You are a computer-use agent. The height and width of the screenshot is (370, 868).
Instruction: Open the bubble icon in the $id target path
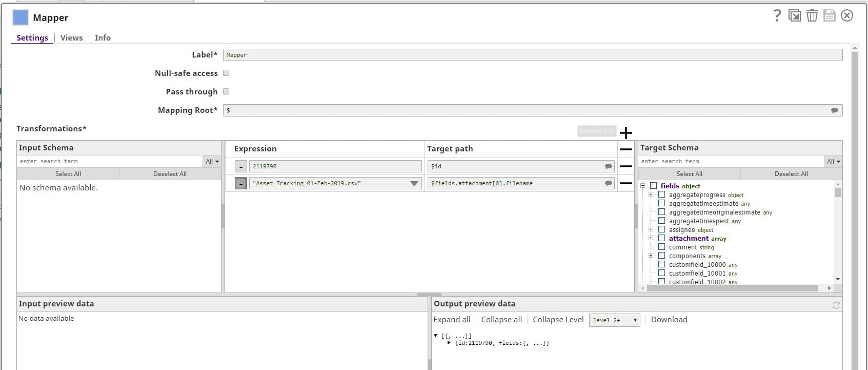click(x=609, y=166)
